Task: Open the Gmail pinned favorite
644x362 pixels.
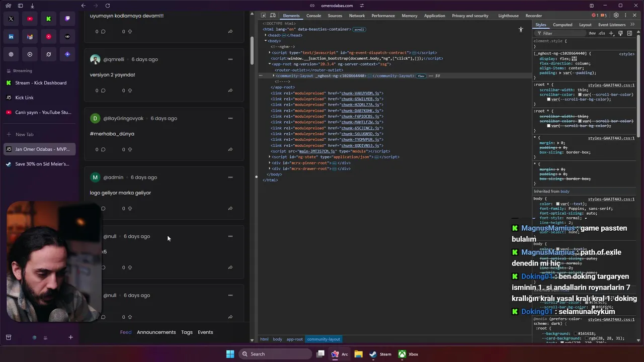Action: (30, 37)
